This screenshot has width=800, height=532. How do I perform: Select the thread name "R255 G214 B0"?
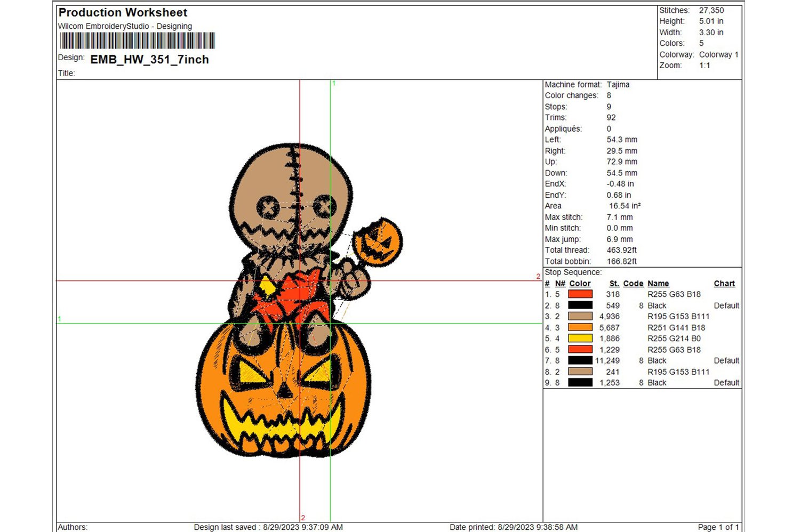tap(674, 338)
